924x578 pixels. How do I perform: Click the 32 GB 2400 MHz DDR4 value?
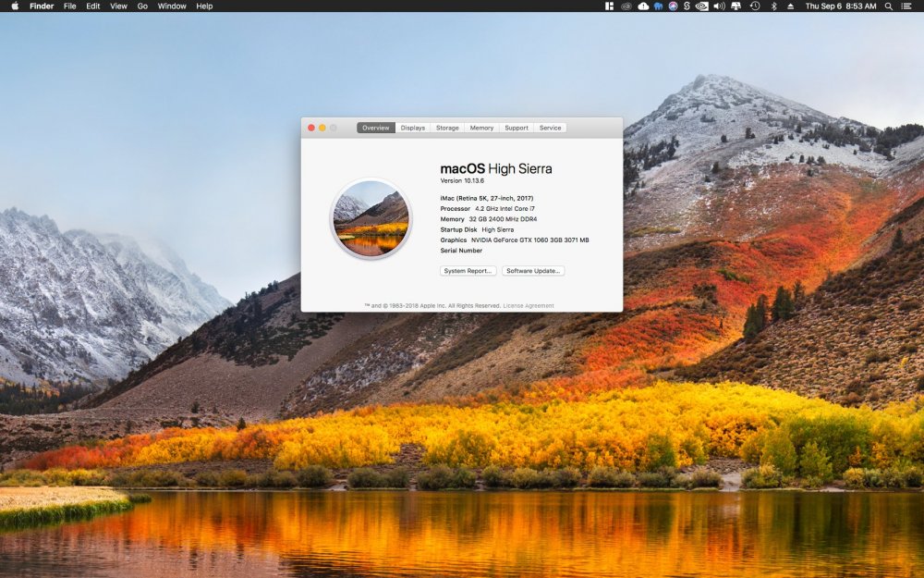503,219
